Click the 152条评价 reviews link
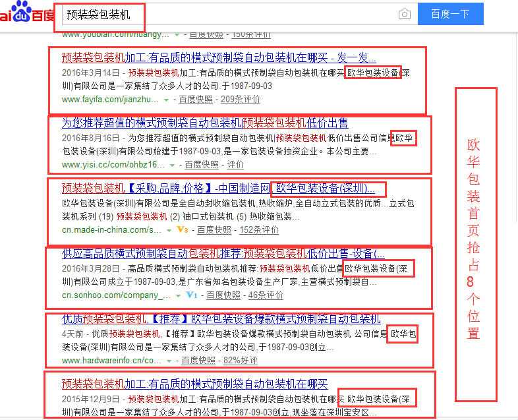Viewport: 518px width, 420px height. point(258,230)
